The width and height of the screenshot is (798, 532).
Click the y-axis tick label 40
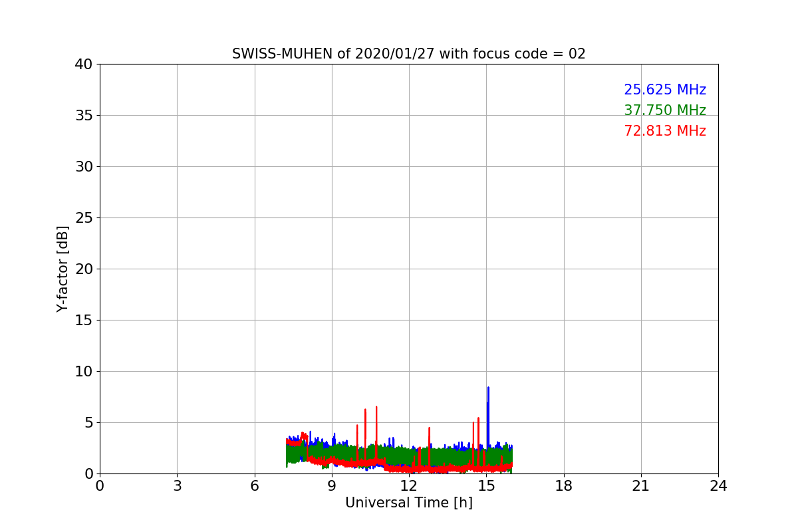coord(84,65)
